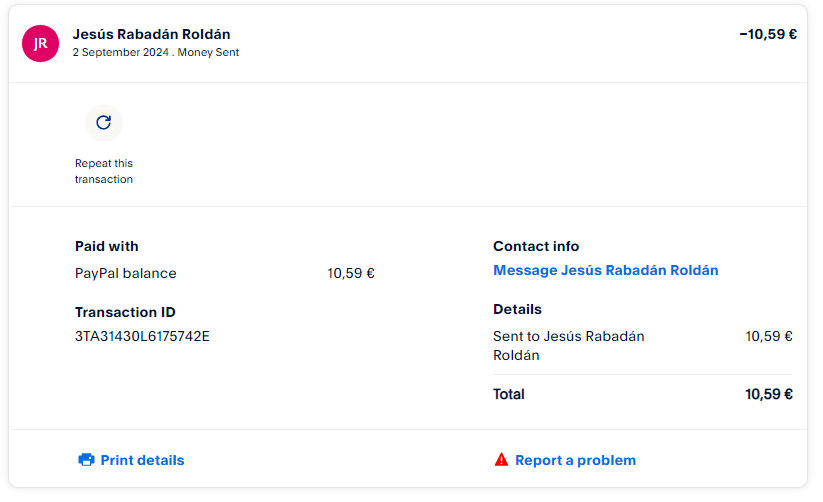Click the Paid with heading

point(106,246)
